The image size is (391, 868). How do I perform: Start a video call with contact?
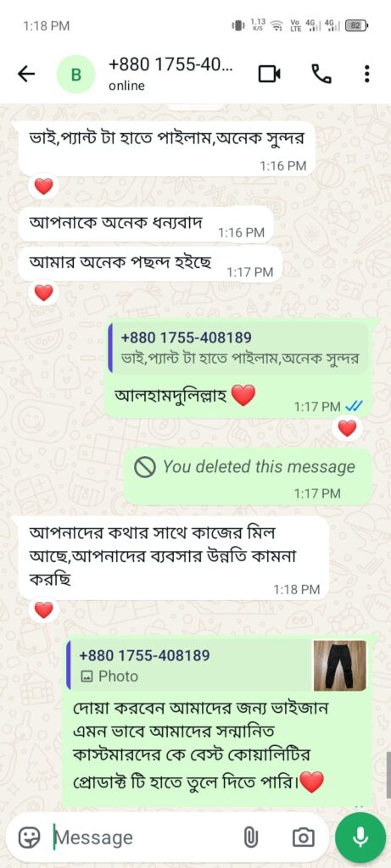tap(269, 74)
